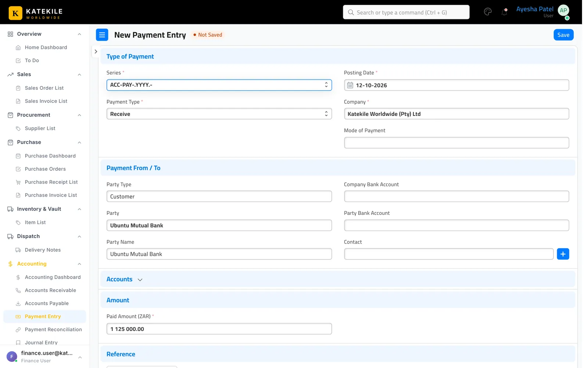588x368 pixels.
Task: Go to Purchase Orders
Action: click(x=45, y=169)
